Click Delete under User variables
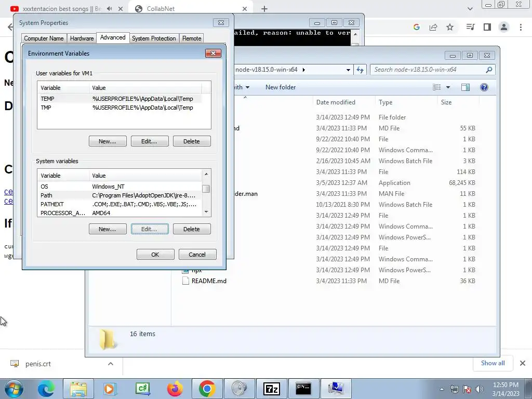The image size is (532, 399). tap(192, 141)
